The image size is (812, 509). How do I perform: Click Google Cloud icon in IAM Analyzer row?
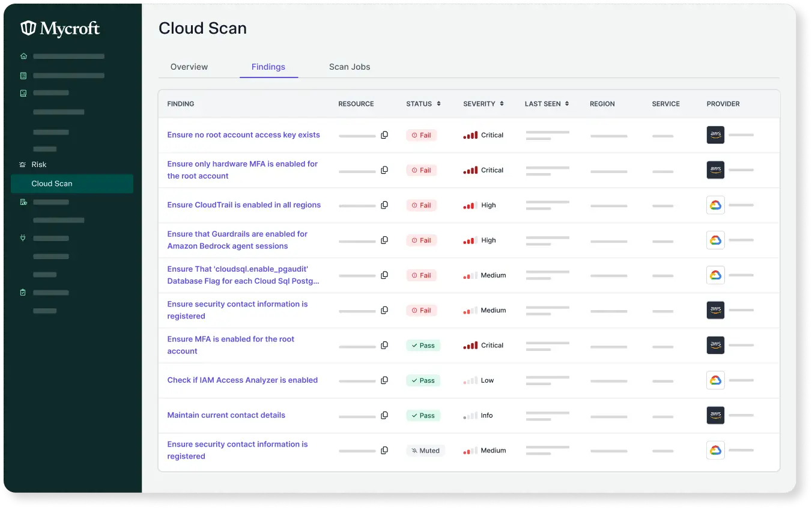click(x=715, y=380)
